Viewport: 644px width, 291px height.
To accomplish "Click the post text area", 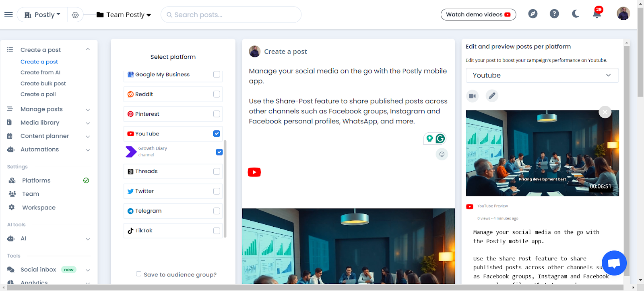I will [x=348, y=96].
